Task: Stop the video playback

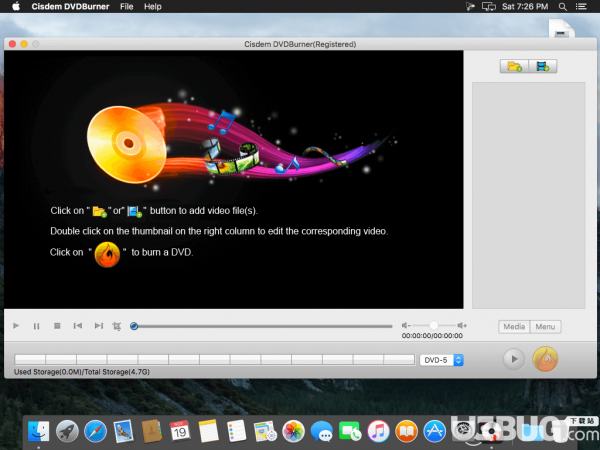Action: point(57,326)
